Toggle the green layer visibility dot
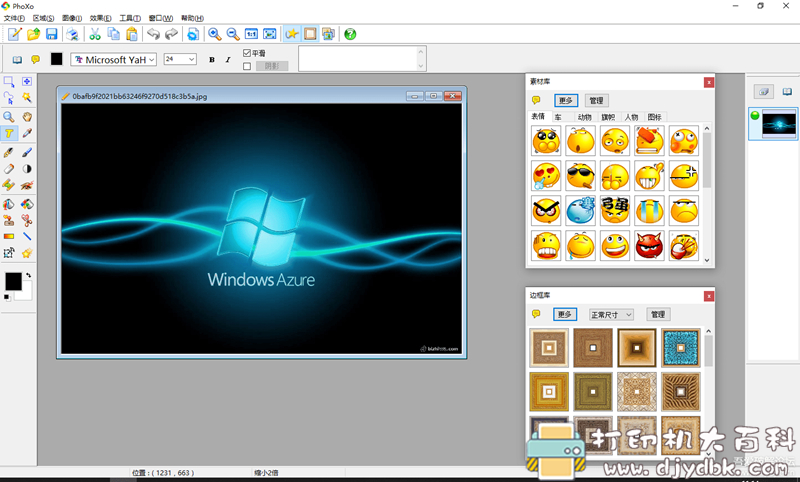Image resolution: width=800 pixels, height=482 pixels. [x=755, y=115]
